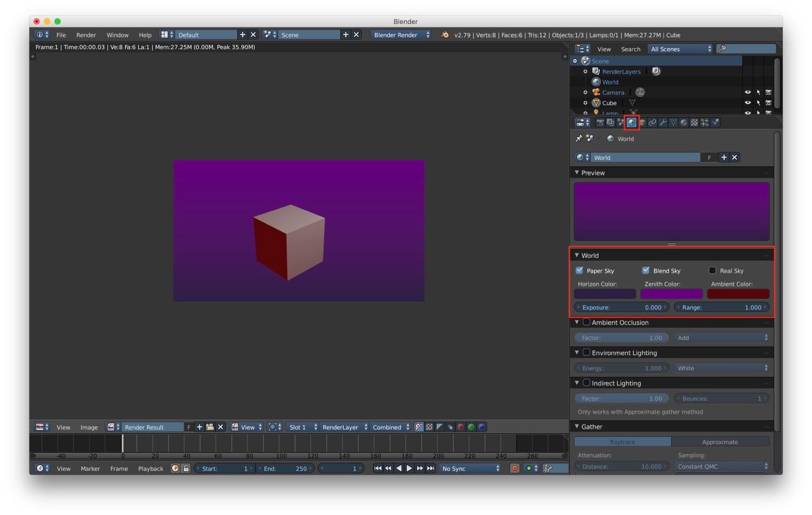Enable Real Sky checkbox

pos(712,270)
